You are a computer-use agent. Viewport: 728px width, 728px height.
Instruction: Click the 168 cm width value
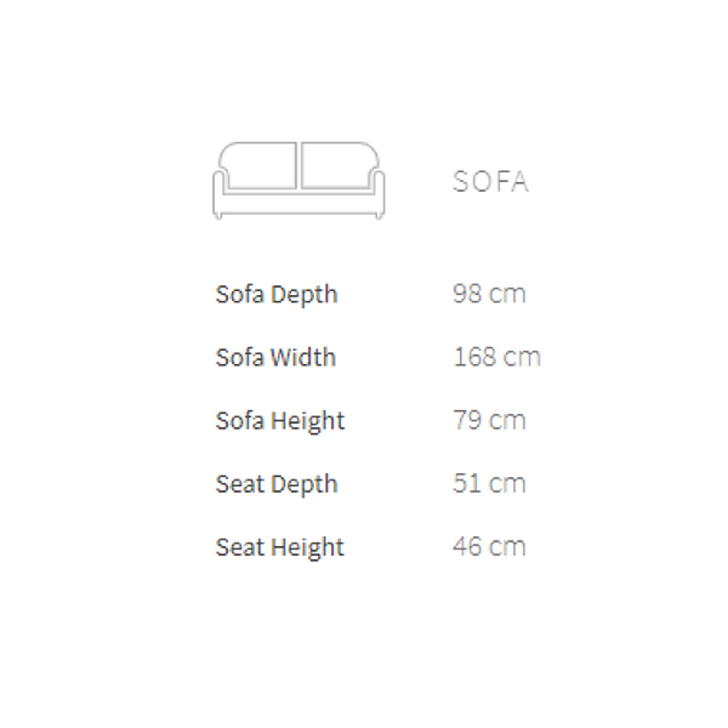click(497, 357)
